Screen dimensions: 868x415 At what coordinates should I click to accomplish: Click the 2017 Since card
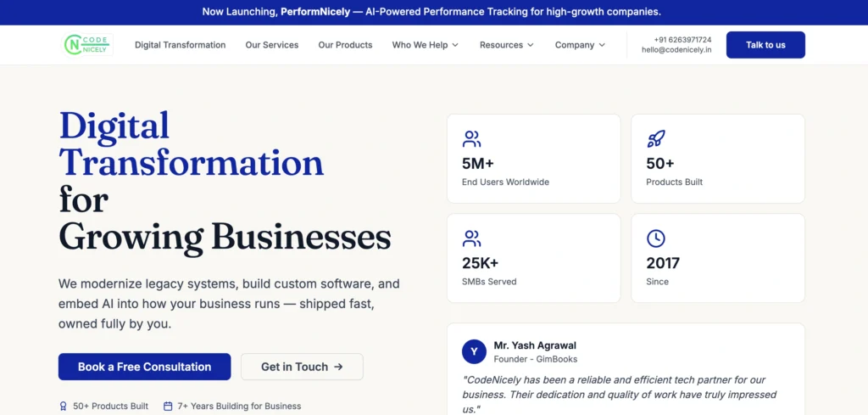[x=718, y=258]
